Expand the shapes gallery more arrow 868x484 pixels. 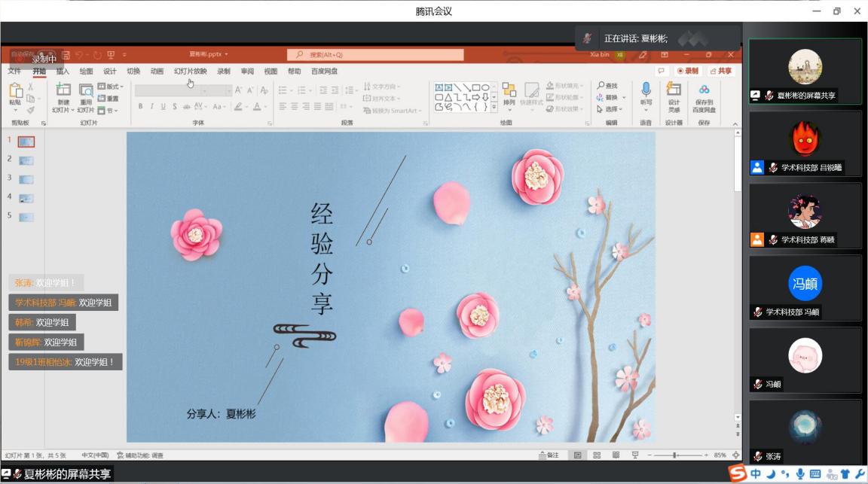494,108
